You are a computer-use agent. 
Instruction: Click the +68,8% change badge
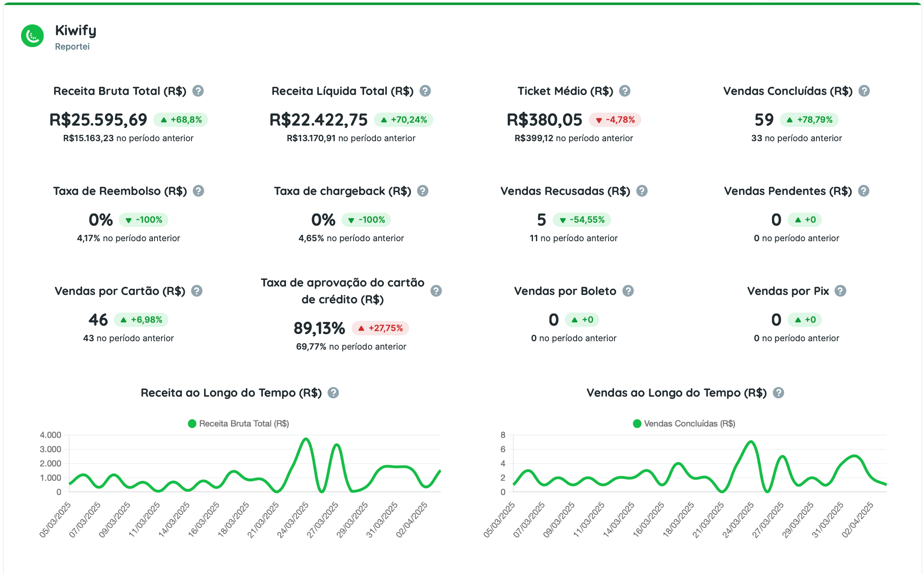pos(181,120)
